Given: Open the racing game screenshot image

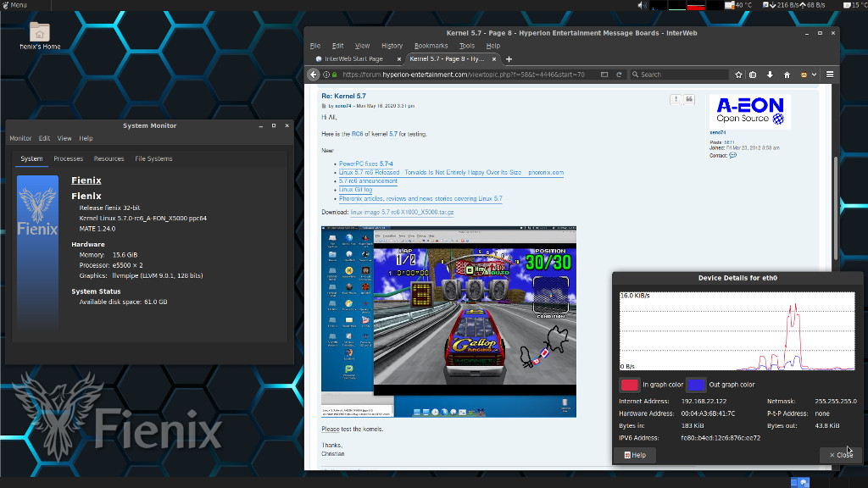Looking at the screenshot, I should point(449,321).
